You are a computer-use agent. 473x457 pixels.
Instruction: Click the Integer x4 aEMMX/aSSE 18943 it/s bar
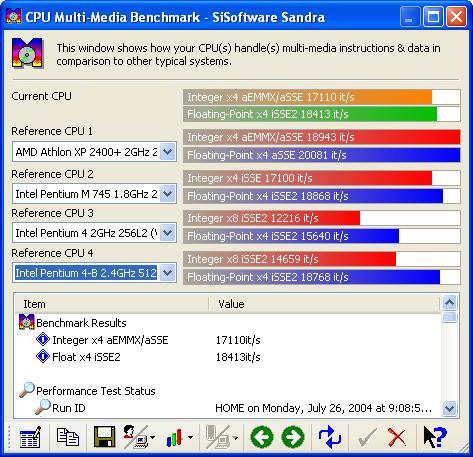pos(322,137)
